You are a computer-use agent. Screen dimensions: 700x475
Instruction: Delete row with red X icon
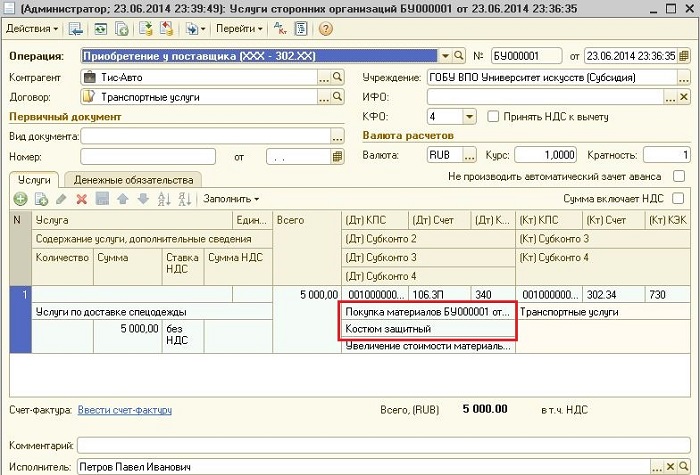[81, 199]
